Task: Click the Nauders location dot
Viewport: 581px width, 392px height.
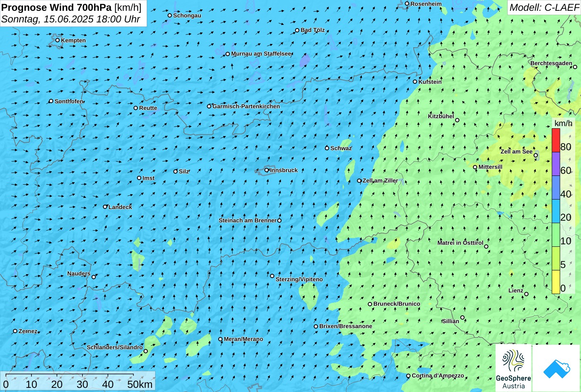Action: 94,277
